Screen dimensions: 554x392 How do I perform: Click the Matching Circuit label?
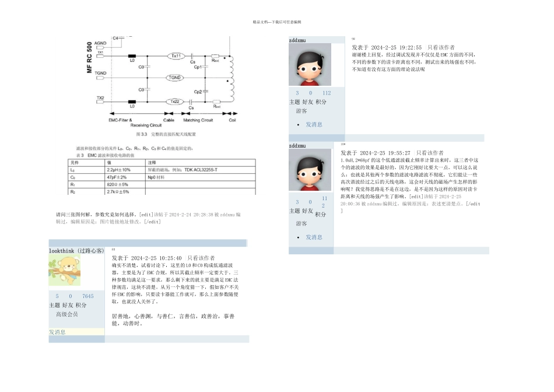pos(198,120)
